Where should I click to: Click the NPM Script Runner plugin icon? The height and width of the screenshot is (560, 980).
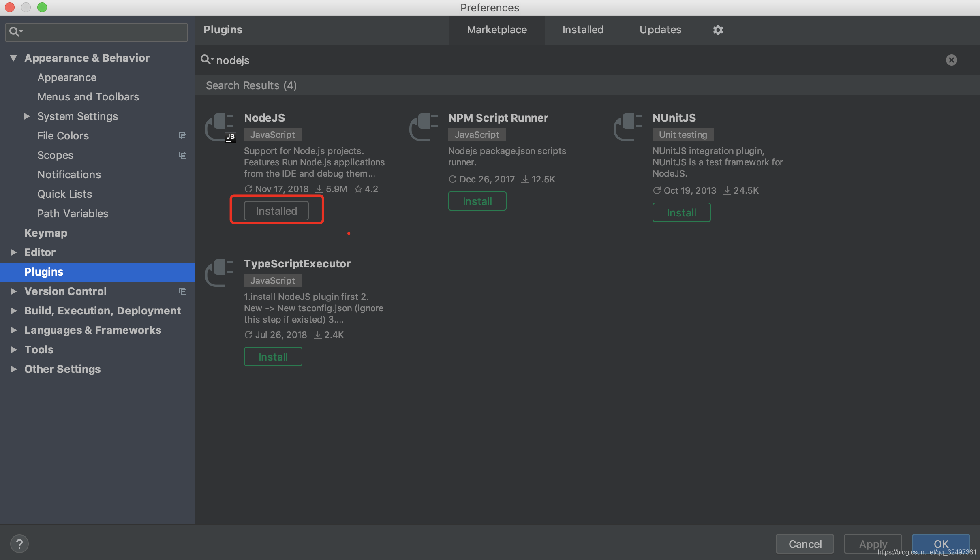[x=424, y=127]
